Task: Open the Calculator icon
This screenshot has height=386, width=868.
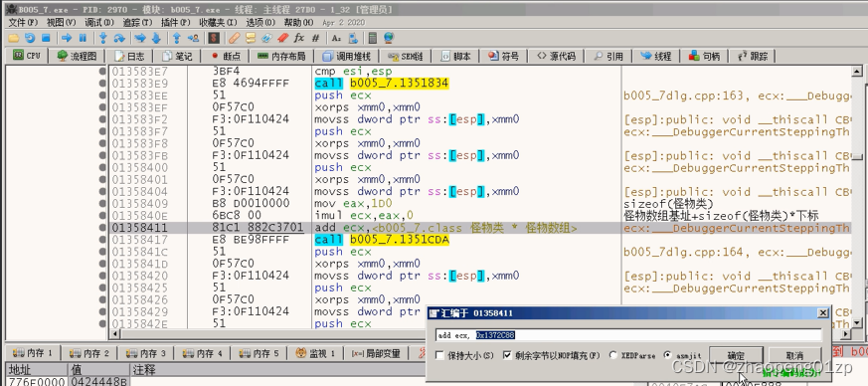Action: (x=373, y=38)
